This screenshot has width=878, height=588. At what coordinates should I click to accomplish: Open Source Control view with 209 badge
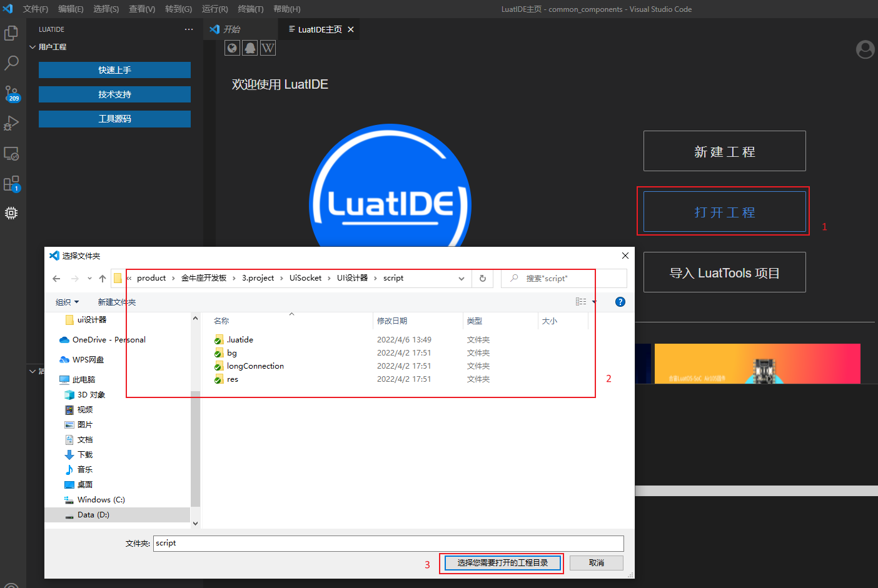[11, 94]
